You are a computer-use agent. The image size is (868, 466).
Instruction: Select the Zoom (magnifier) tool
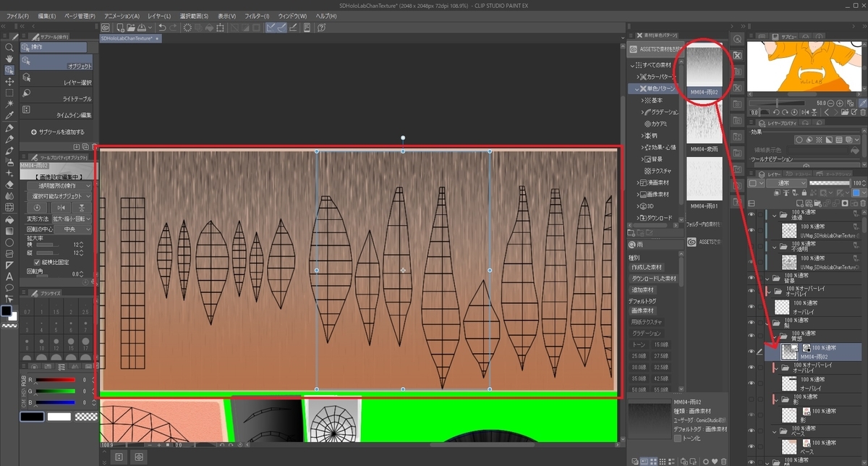coord(9,47)
